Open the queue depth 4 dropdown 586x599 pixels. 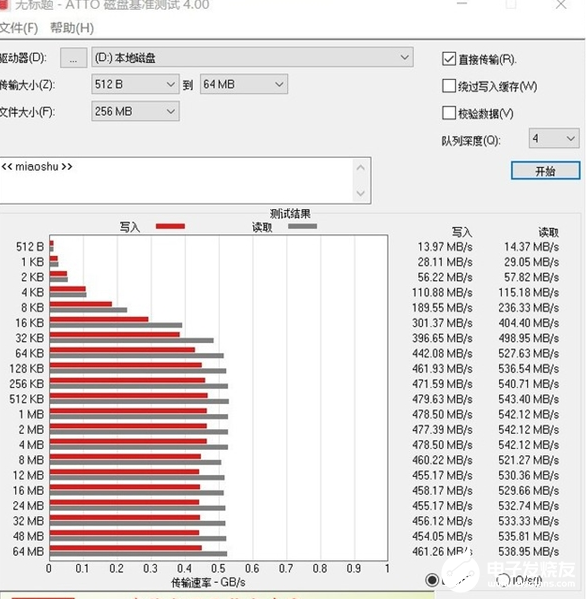tap(554, 138)
